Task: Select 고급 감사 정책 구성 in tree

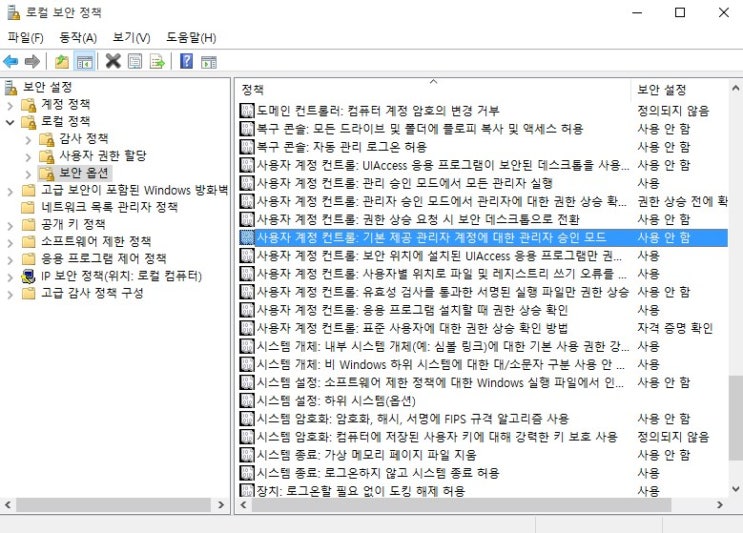Action: coord(92,293)
